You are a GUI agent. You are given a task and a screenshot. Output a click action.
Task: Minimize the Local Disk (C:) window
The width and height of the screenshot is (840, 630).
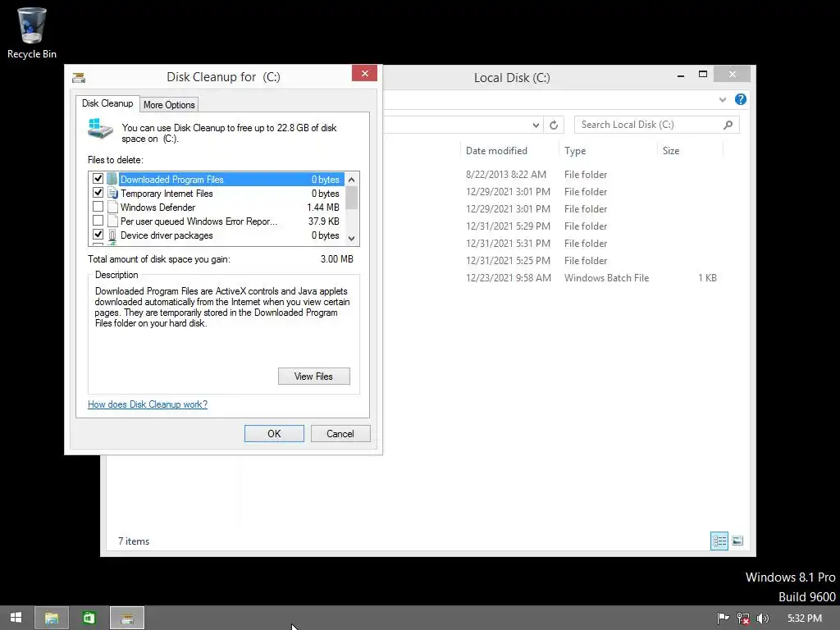[x=680, y=76]
